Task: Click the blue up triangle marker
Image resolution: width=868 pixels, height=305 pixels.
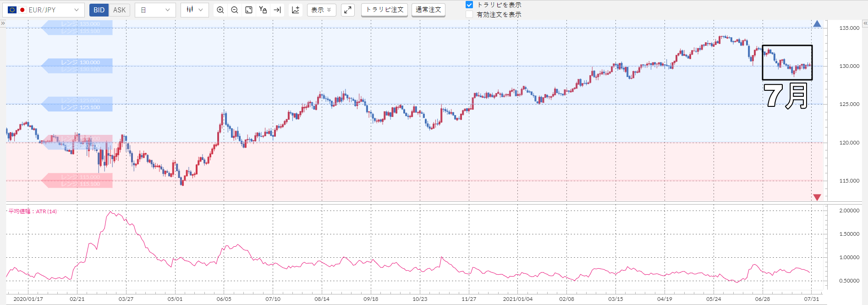Action: 817,24
